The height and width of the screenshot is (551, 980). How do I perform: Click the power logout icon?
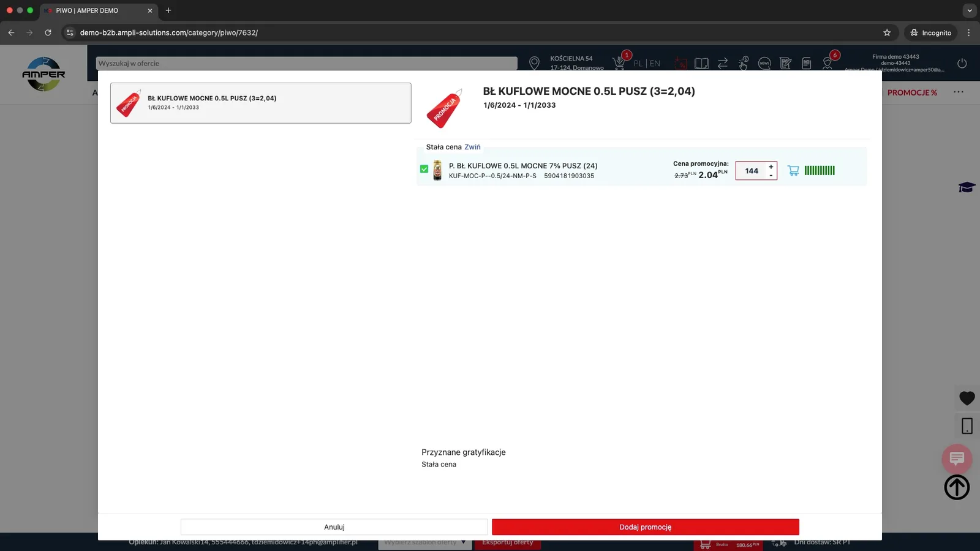click(962, 63)
